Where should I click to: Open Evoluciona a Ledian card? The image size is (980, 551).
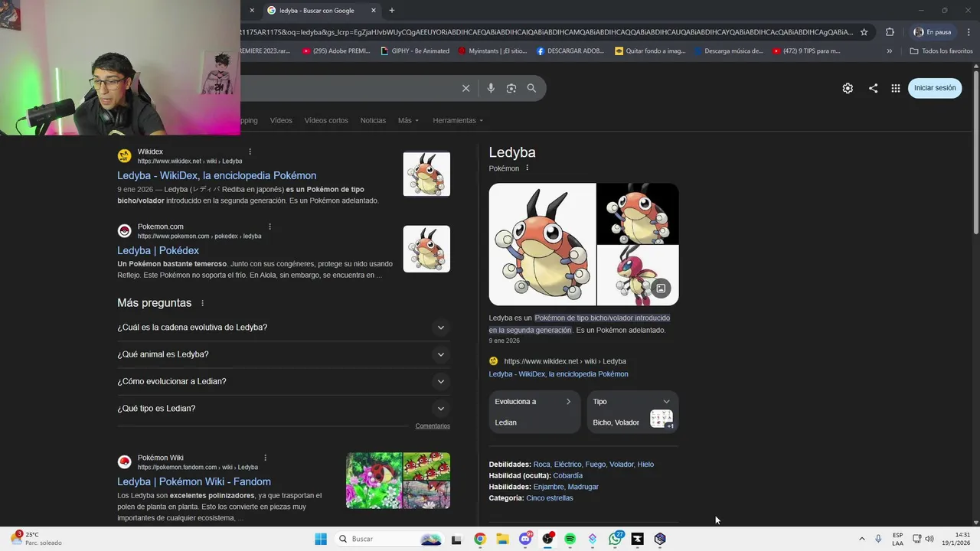click(534, 412)
